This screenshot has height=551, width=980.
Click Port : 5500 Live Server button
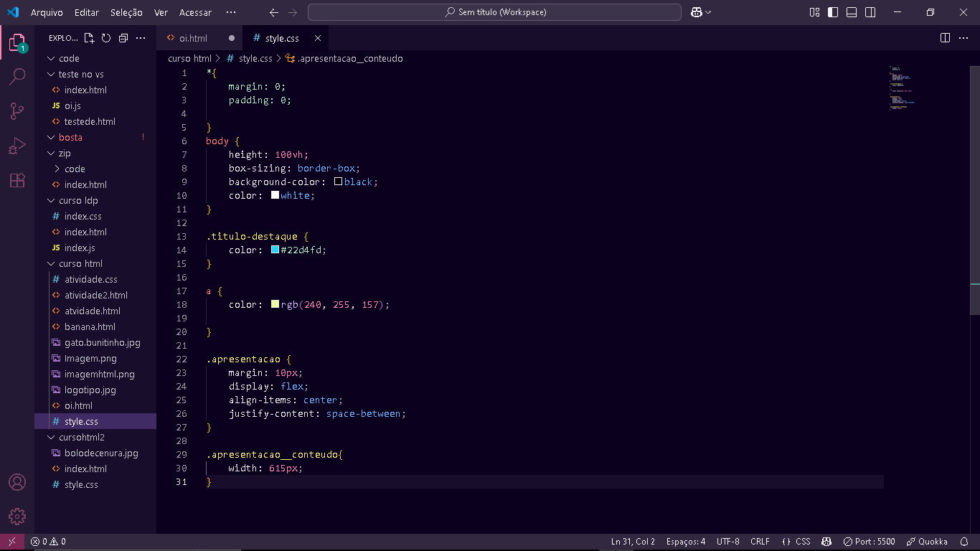click(x=870, y=542)
